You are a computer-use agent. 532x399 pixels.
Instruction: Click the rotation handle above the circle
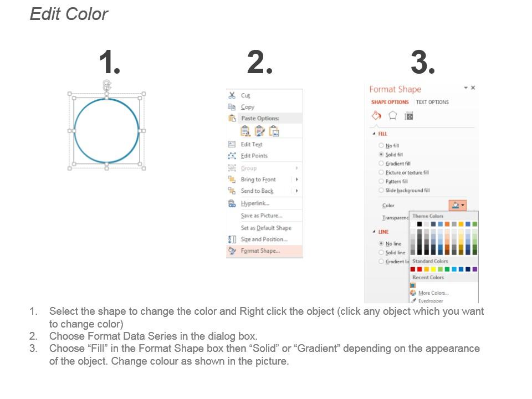[106, 84]
